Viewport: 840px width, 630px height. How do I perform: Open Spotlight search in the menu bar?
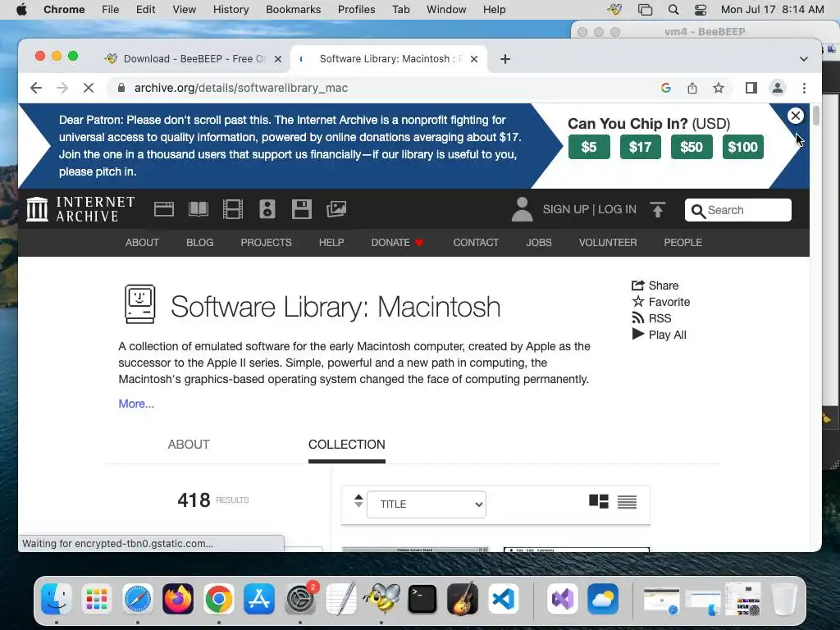coord(673,10)
